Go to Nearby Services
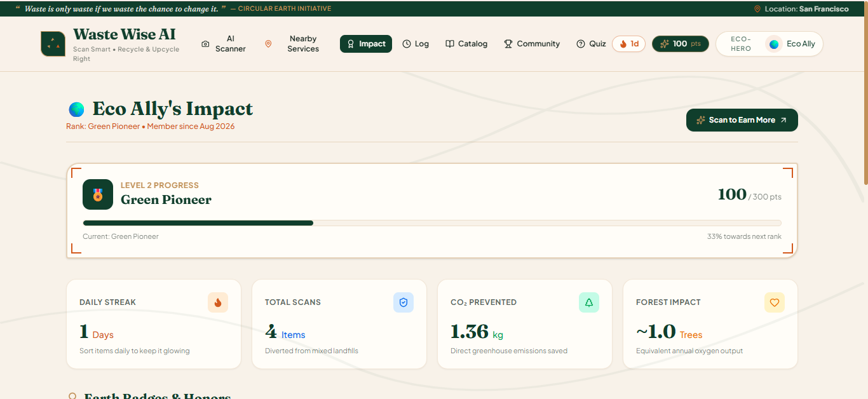 pyautogui.click(x=292, y=44)
